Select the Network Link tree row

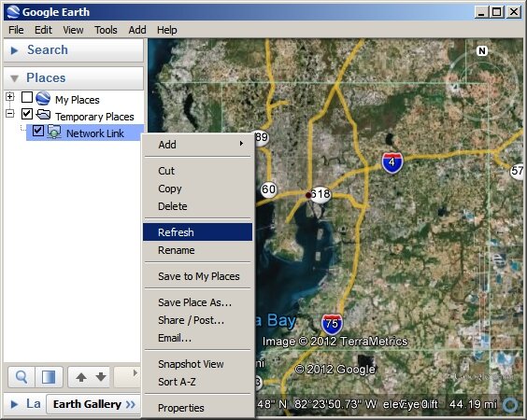85,133
